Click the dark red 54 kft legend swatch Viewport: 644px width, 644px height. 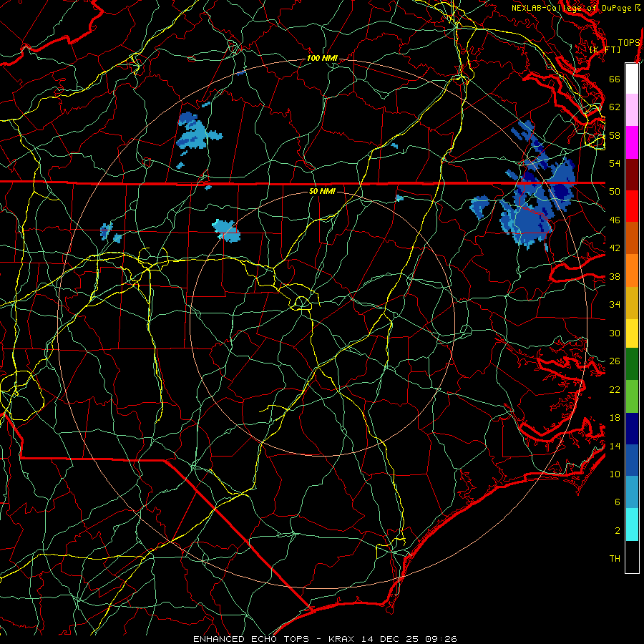pos(632,175)
